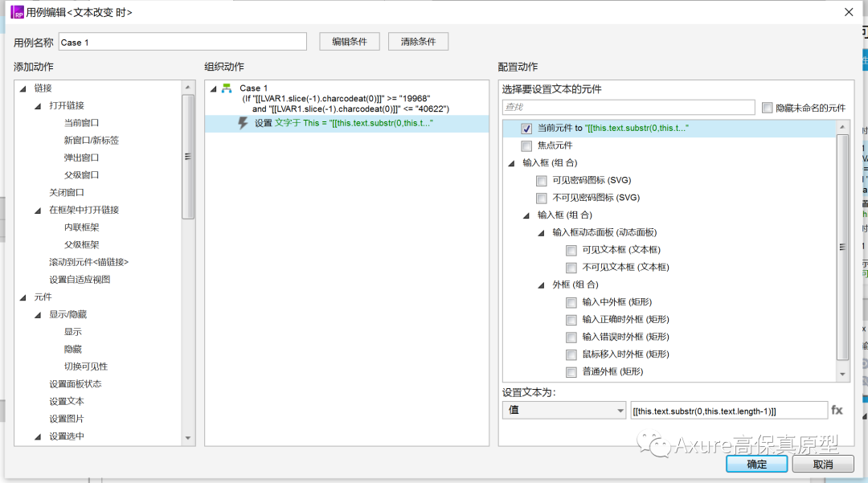This screenshot has width=868, height=483.
Task: Check the 可见文本框 (文本框) checkbox
Action: pyautogui.click(x=571, y=250)
